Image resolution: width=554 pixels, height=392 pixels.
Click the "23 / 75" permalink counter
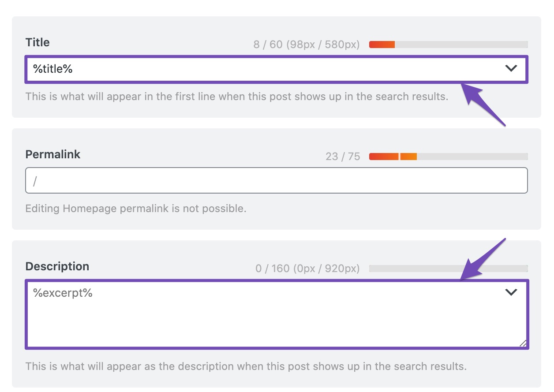tap(343, 157)
